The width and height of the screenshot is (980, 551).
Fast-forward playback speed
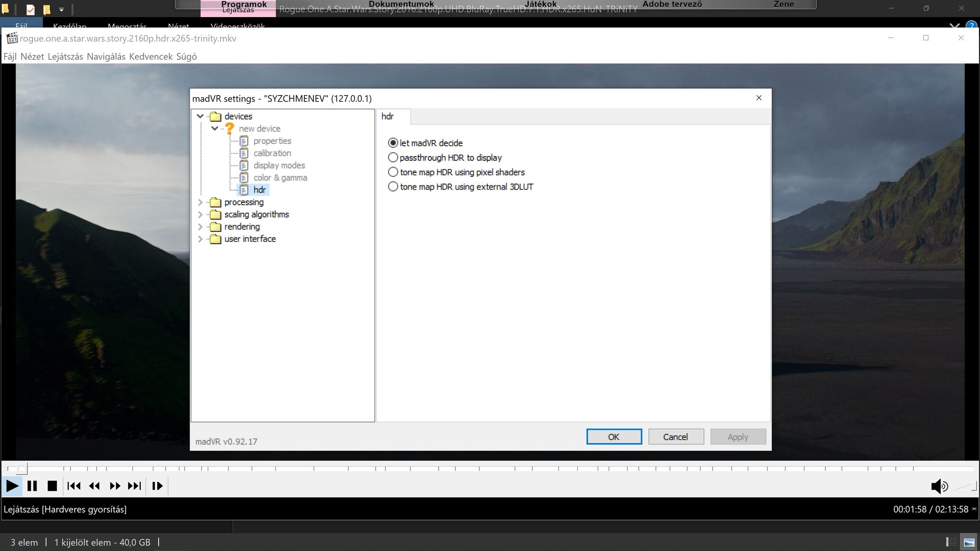coord(115,486)
